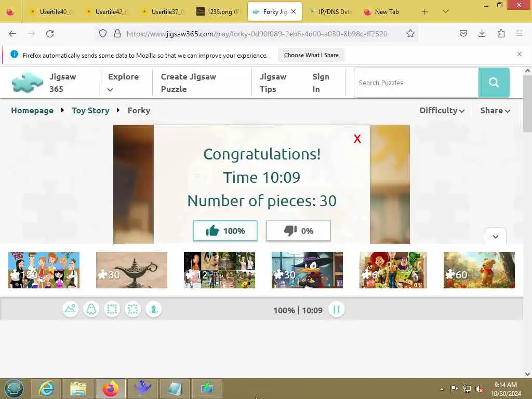The image size is (532, 399).
Task: Click Sign In link
Action: pyautogui.click(x=321, y=83)
